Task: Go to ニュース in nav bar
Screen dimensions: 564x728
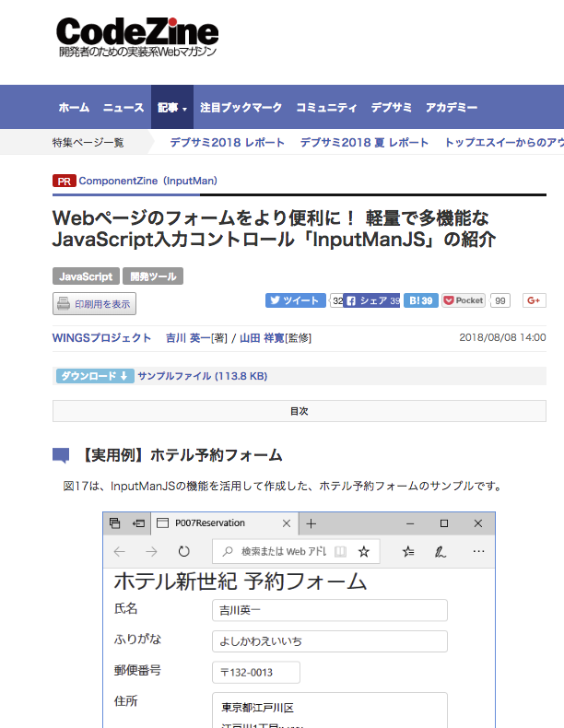Action: [x=123, y=108]
